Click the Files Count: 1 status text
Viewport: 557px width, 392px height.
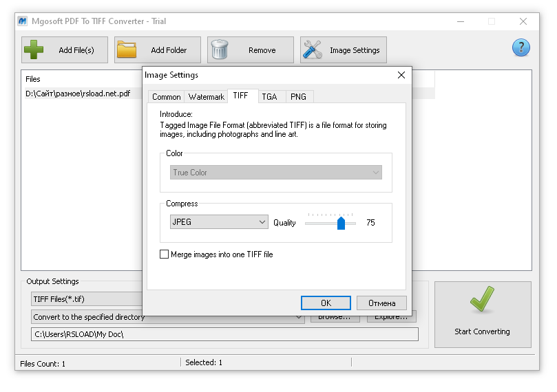(x=43, y=364)
